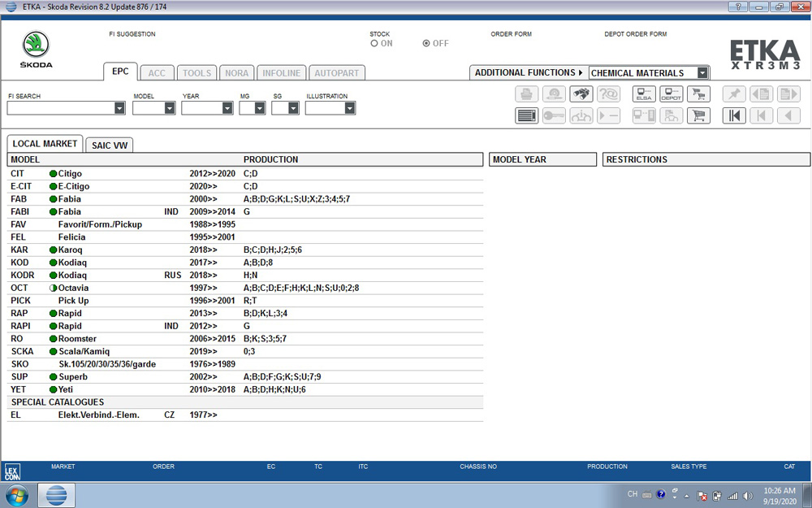Screen dimensions: 812x508
Task: Open the LOCAL MARKET tab
Action: [x=45, y=144]
